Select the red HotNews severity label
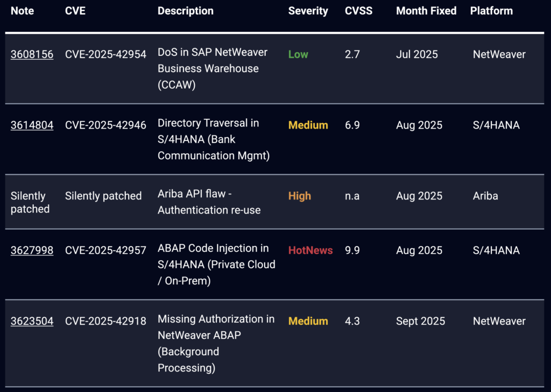551x392 pixels. pos(310,250)
